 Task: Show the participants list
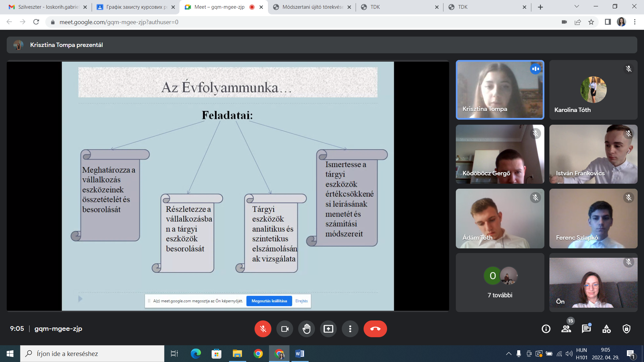(566, 329)
